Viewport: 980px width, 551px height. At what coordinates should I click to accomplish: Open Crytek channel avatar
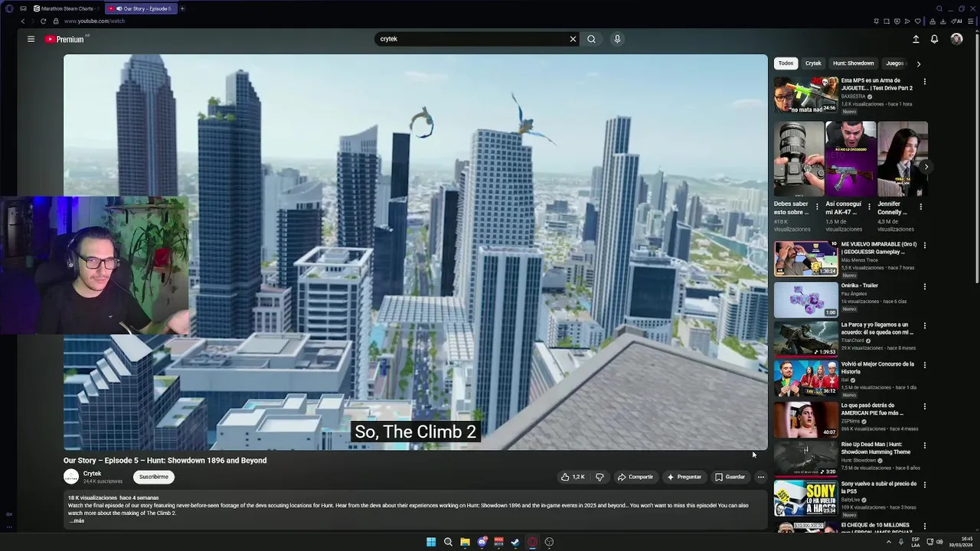(71, 477)
